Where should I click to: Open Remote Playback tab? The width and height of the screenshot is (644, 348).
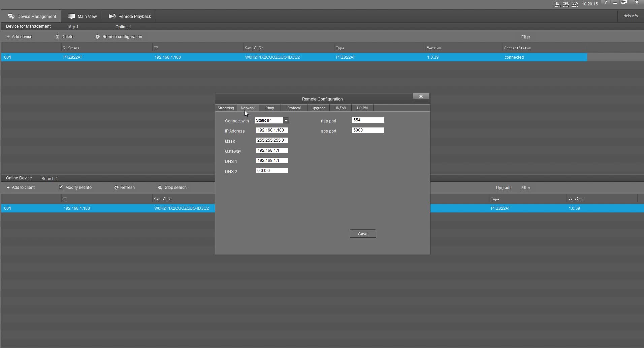130,16
